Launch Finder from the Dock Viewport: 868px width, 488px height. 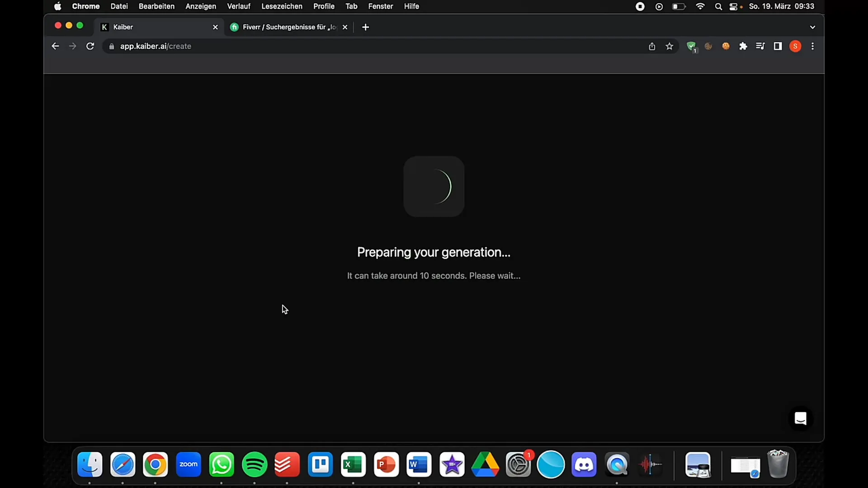click(90, 465)
